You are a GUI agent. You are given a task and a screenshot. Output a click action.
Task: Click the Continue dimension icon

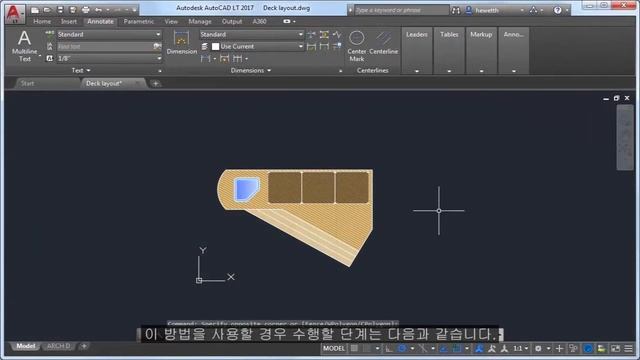point(237,58)
